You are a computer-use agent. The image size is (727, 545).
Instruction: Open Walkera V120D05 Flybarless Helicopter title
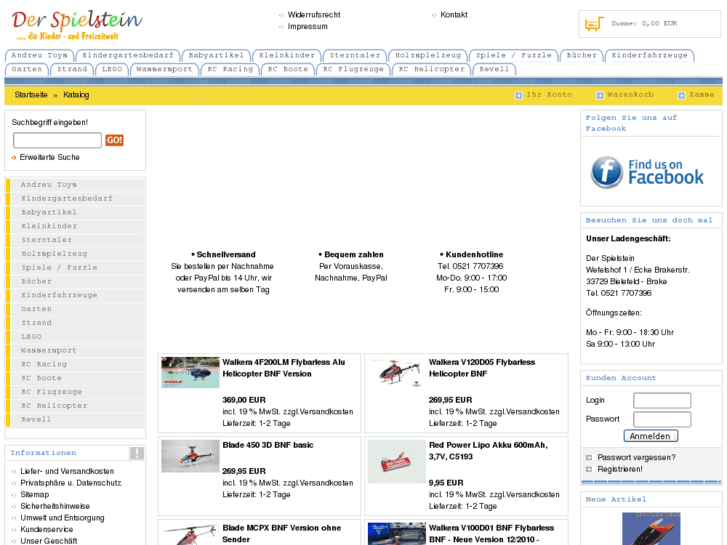pyautogui.click(x=482, y=368)
